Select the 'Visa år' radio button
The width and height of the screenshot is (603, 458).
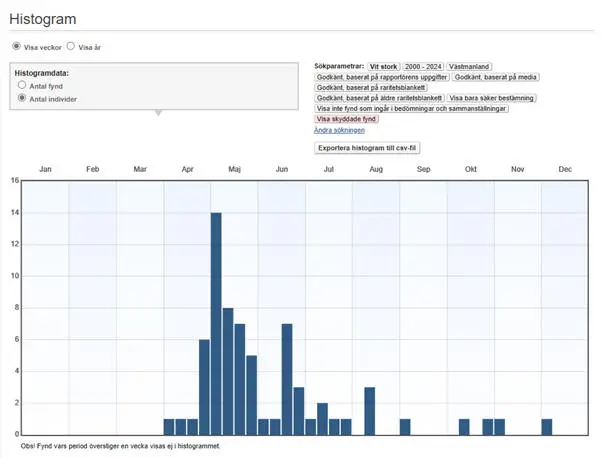coord(71,46)
